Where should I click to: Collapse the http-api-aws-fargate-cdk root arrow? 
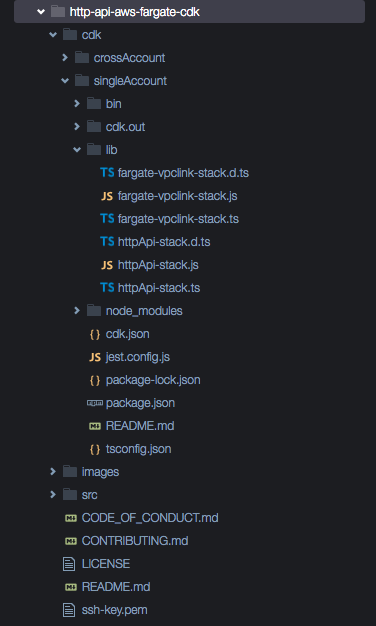point(41,12)
